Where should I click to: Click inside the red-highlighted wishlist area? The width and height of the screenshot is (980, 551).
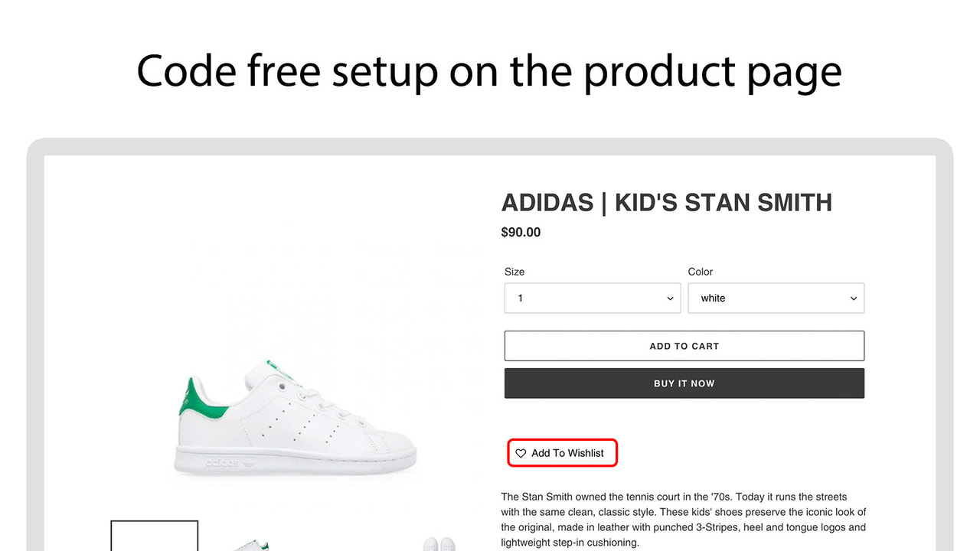tap(562, 452)
